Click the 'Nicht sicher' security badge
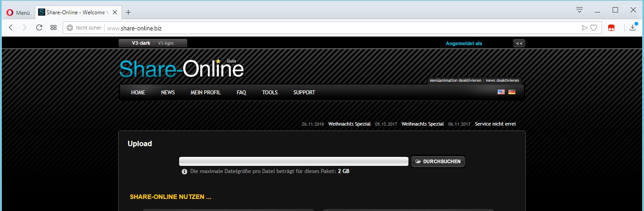This screenshot has height=211, width=644. coord(89,28)
